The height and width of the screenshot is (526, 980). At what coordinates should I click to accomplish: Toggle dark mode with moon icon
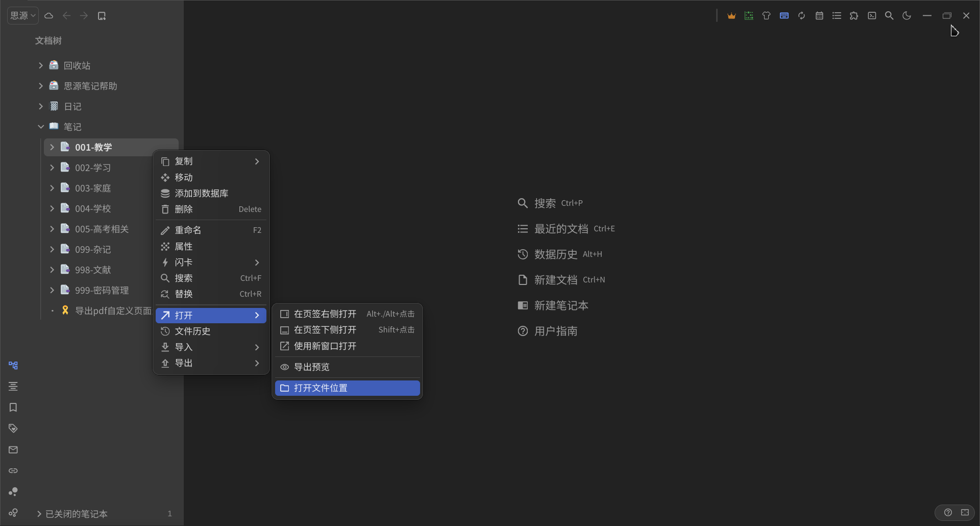click(907, 16)
